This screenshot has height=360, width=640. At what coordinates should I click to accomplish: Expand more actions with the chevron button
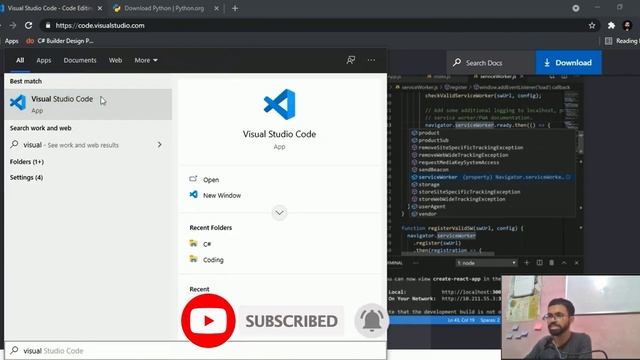click(x=280, y=213)
